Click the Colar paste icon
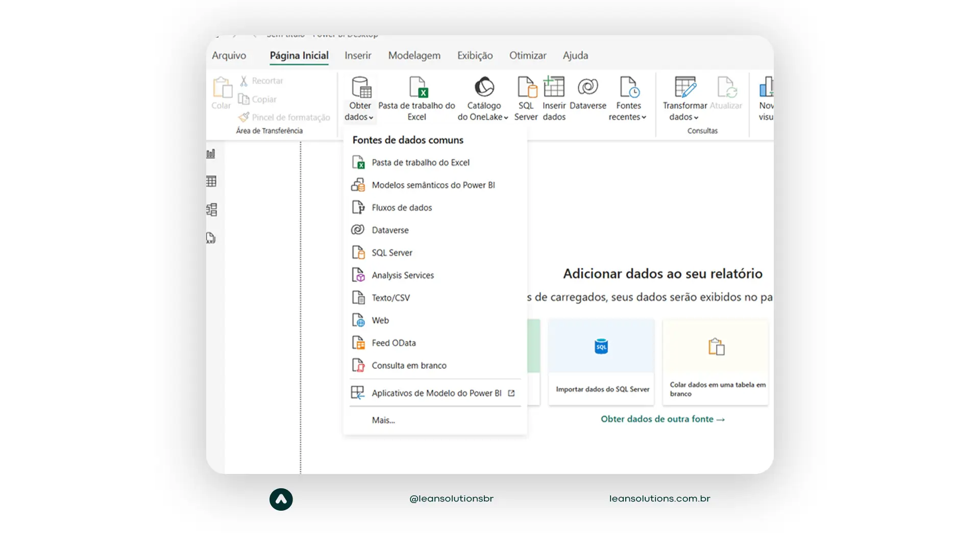The height and width of the screenshot is (551, 980). tap(222, 88)
